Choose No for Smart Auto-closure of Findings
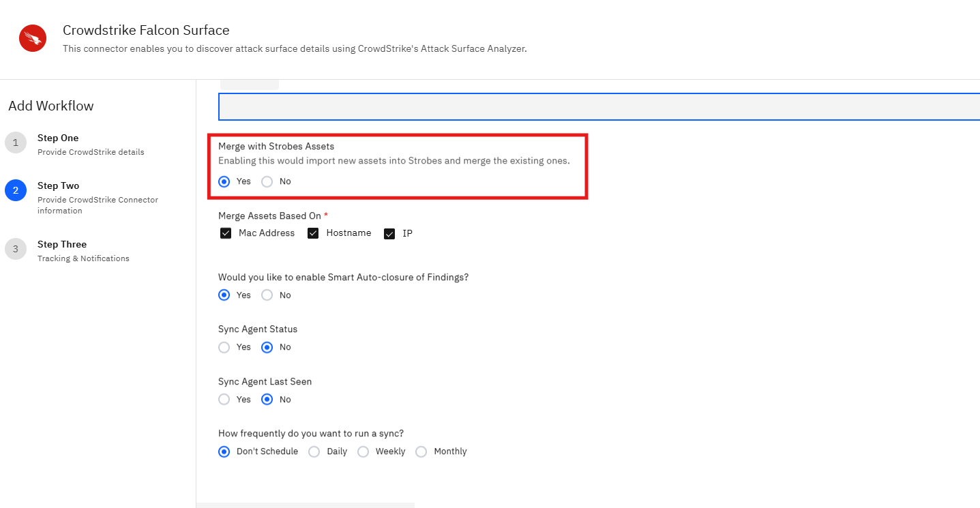This screenshot has height=508, width=980. click(267, 295)
